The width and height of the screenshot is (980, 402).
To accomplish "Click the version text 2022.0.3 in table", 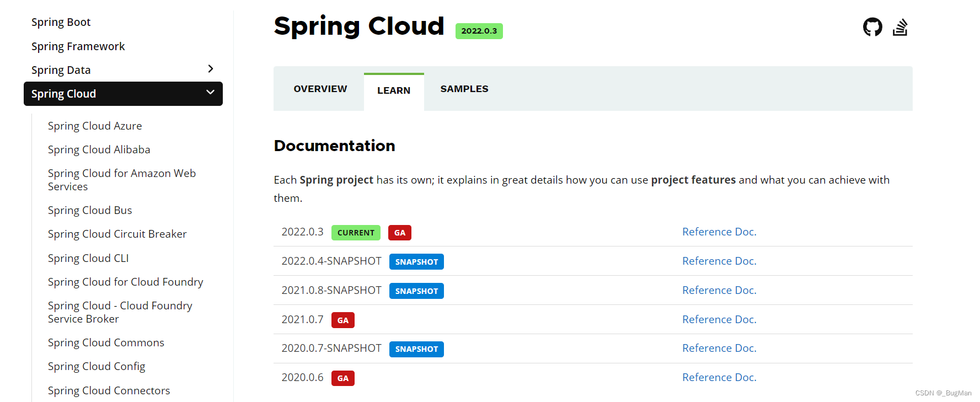I will tap(302, 232).
